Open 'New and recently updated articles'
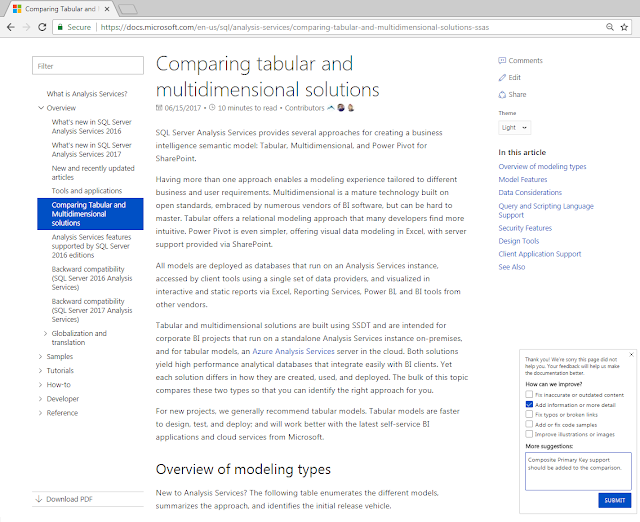The width and height of the screenshot is (640, 522). click(93, 173)
